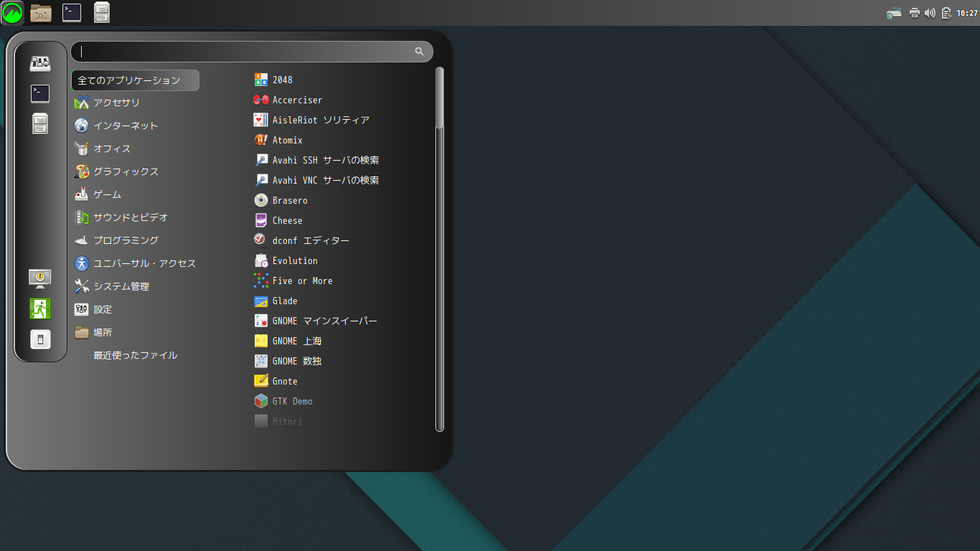This screenshot has height=551, width=980.
Task: Click the battery status tray icon
Action: pos(946,12)
